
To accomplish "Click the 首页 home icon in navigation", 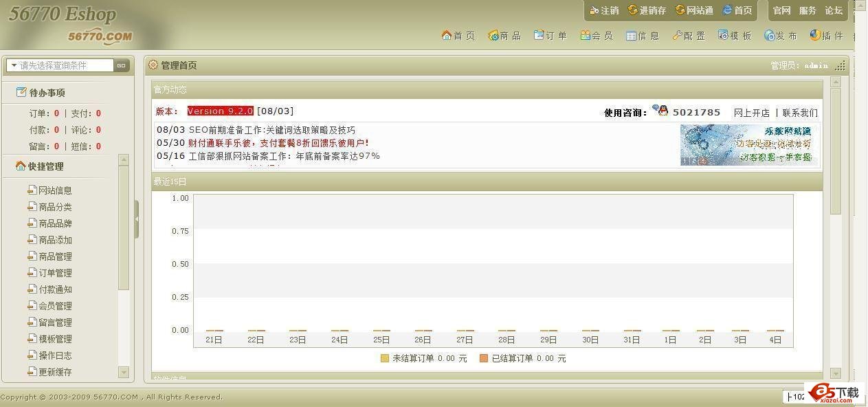I will [447, 36].
